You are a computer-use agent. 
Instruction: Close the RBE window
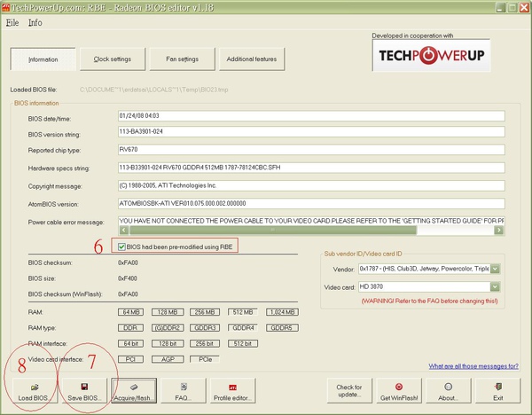coord(524,7)
